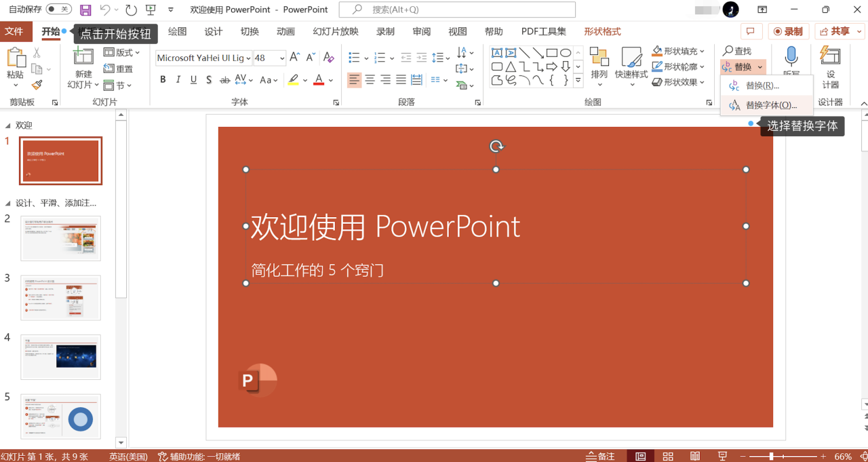Select the triangle shape in shapes gallery
Image resolution: width=868 pixels, height=462 pixels.
pyautogui.click(x=511, y=66)
